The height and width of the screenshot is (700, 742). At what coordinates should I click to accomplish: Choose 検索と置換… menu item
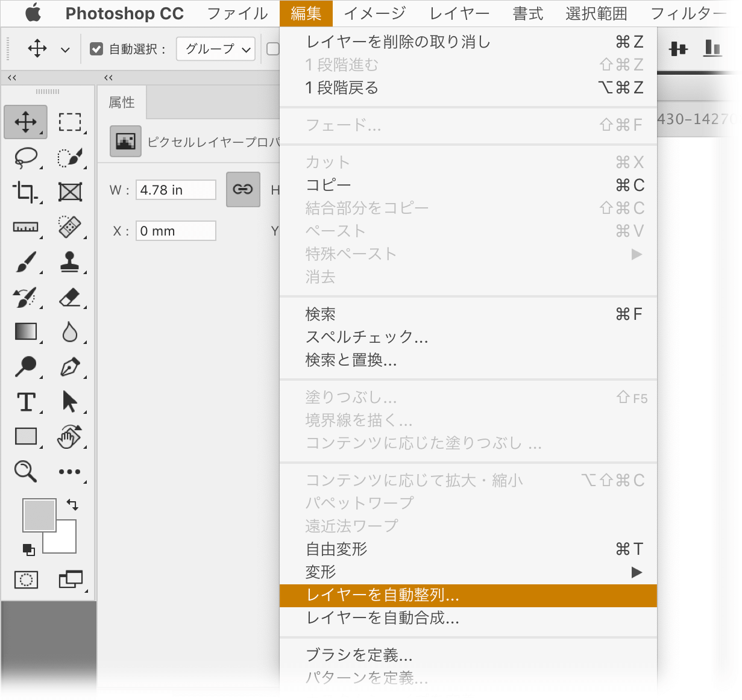468,360
